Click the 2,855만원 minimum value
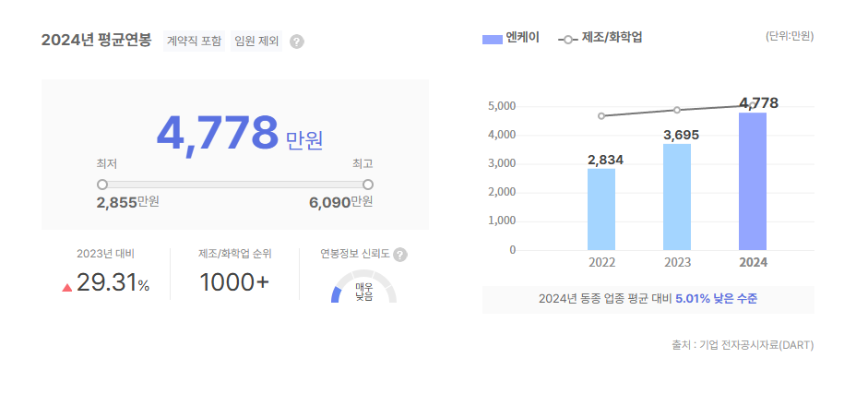This screenshot has width=868, height=394. pyautogui.click(x=128, y=202)
